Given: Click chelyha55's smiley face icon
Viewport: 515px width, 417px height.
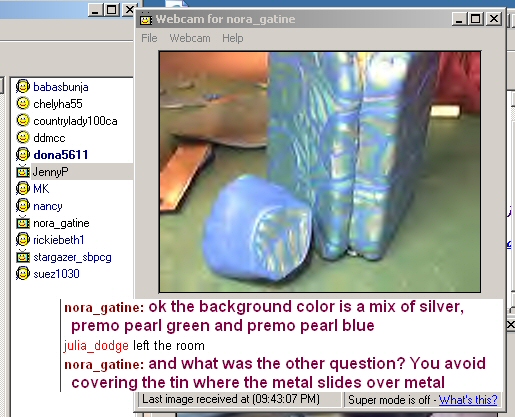Looking at the screenshot, I should [23, 103].
